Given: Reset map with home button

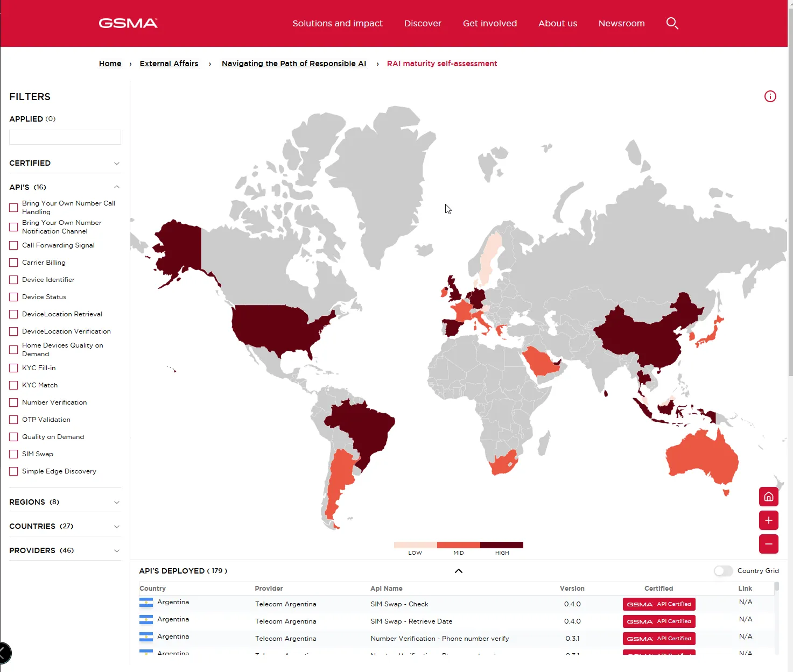Looking at the screenshot, I should (x=768, y=497).
